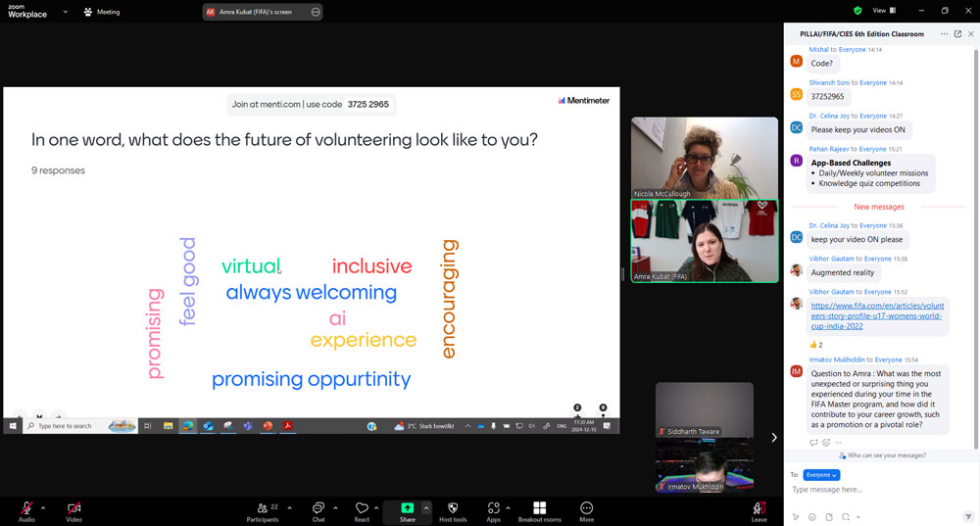Toggle the Chat panel from toolbar
This screenshot has width=980, height=526.
pos(318,508)
